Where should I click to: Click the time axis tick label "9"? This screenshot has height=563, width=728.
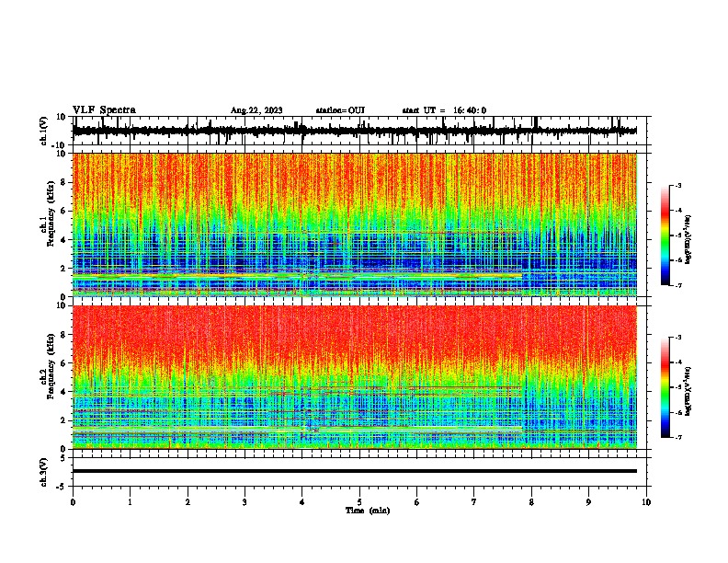tap(588, 502)
